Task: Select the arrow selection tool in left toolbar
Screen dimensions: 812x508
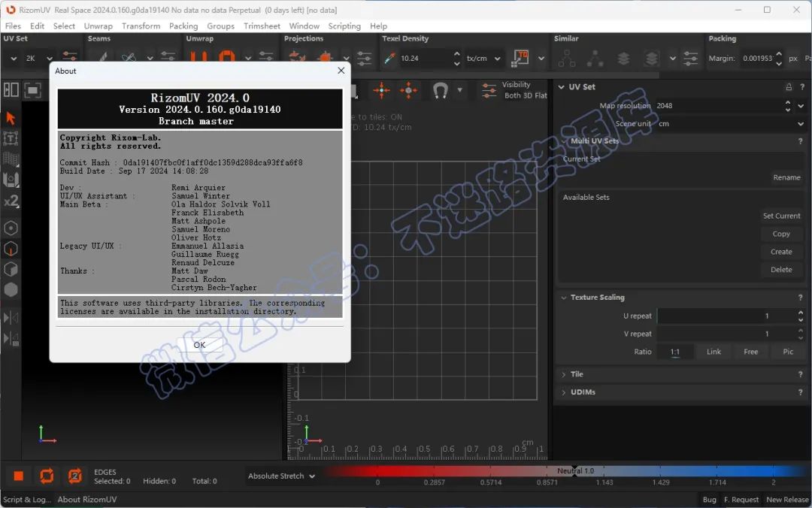Action: (11, 118)
